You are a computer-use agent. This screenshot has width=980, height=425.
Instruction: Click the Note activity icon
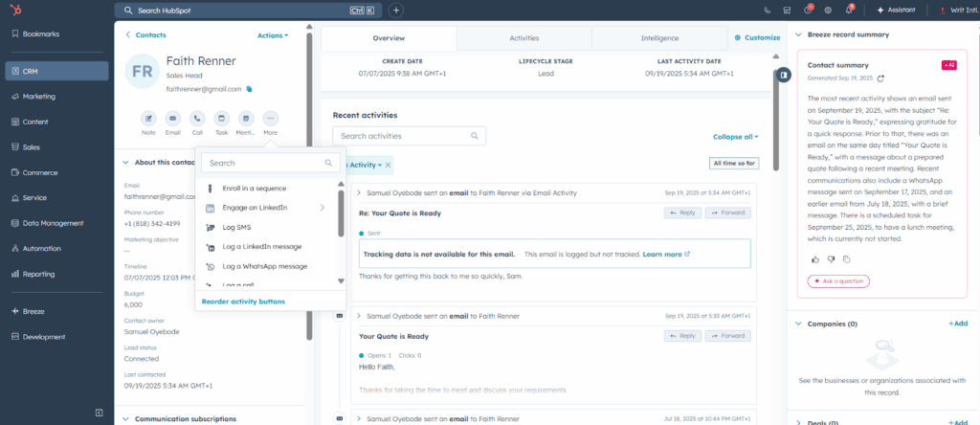(x=148, y=119)
